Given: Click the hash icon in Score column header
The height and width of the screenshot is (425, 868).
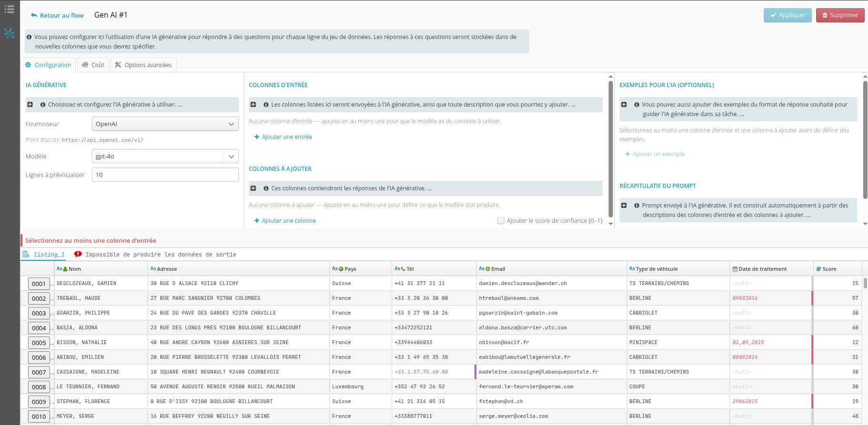Looking at the screenshot, I should 819,269.
